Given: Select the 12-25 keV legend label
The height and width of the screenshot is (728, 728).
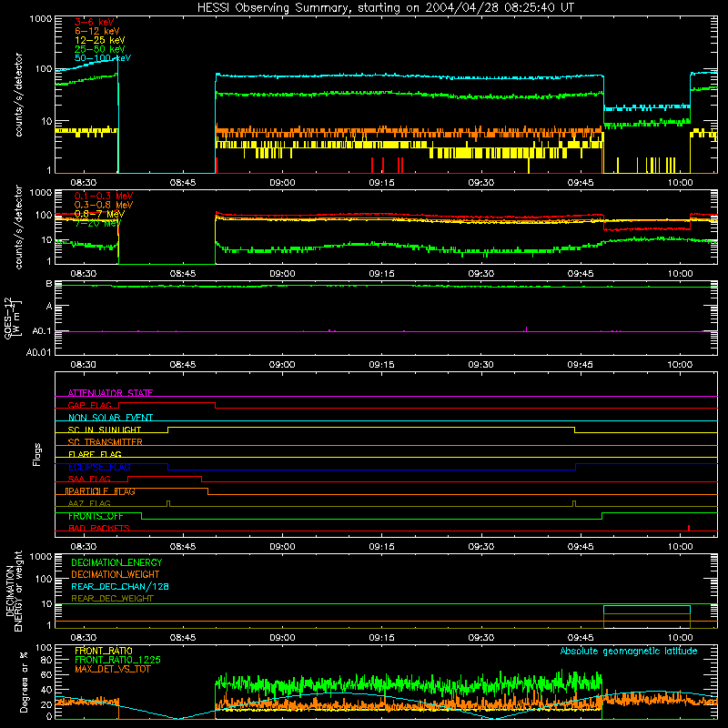Looking at the screenshot, I should [100, 40].
